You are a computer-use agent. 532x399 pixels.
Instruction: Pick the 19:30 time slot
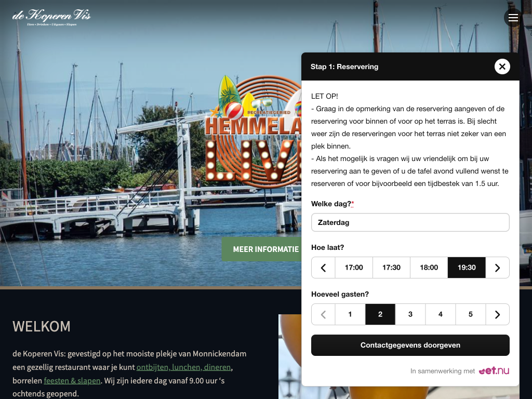click(467, 268)
